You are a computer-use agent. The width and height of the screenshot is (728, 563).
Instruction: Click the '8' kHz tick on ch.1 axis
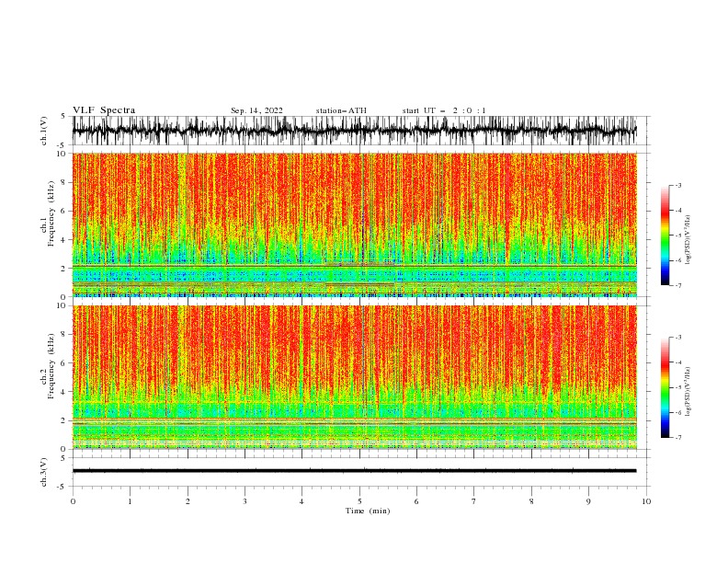point(64,182)
